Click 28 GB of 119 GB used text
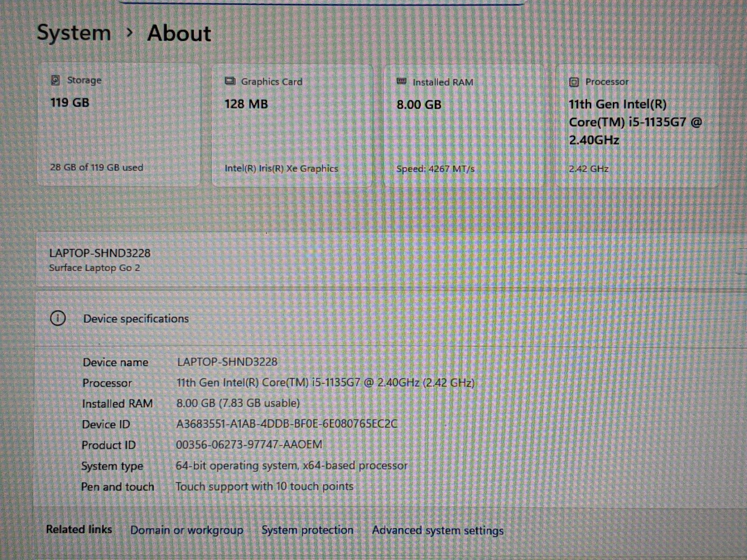Image resolution: width=747 pixels, height=560 pixels. pos(97,167)
